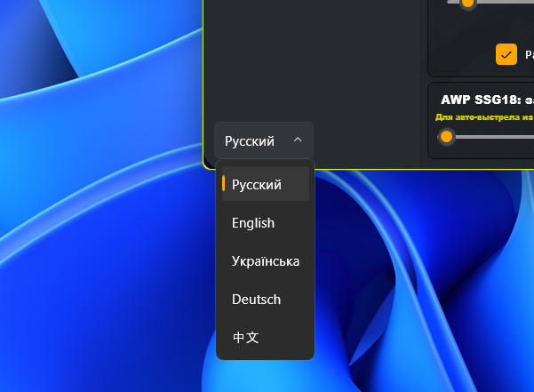
Task: Choose Українська from the language list
Action: click(x=265, y=261)
